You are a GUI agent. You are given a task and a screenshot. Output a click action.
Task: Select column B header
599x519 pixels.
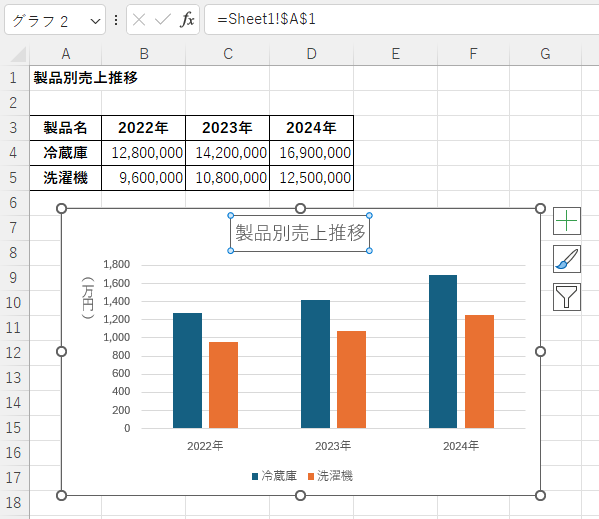[x=144, y=54]
